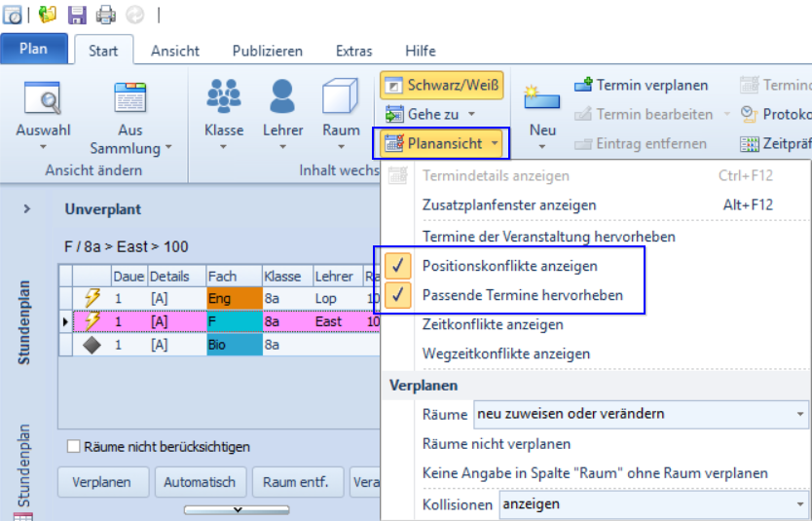812x521 pixels.
Task: Click the clock app icon in title bar
Action: 13,15
